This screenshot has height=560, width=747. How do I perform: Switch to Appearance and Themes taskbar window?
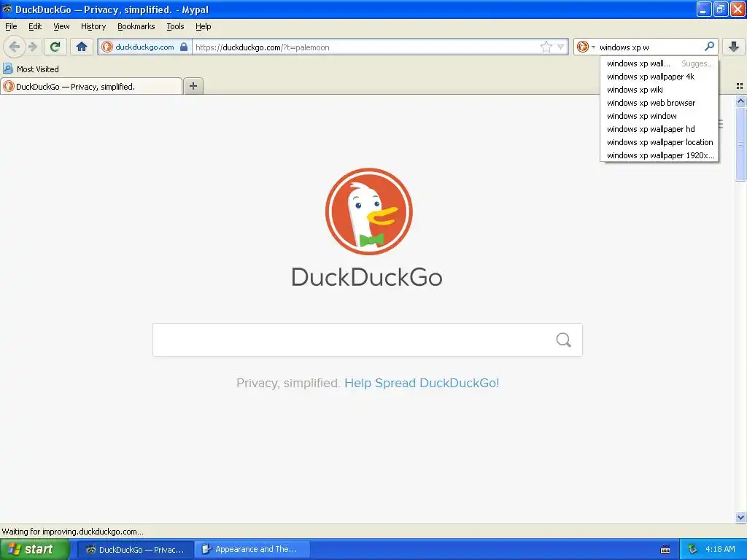(x=252, y=550)
